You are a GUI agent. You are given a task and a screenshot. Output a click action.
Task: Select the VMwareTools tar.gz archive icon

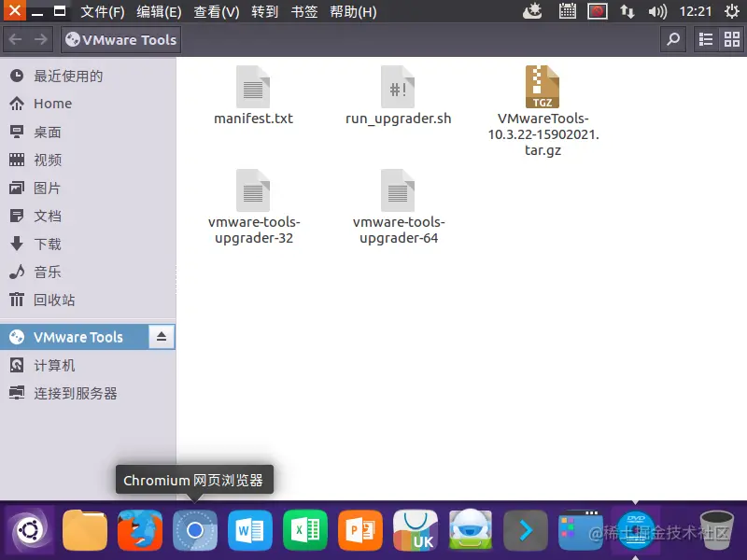pyautogui.click(x=543, y=87)
